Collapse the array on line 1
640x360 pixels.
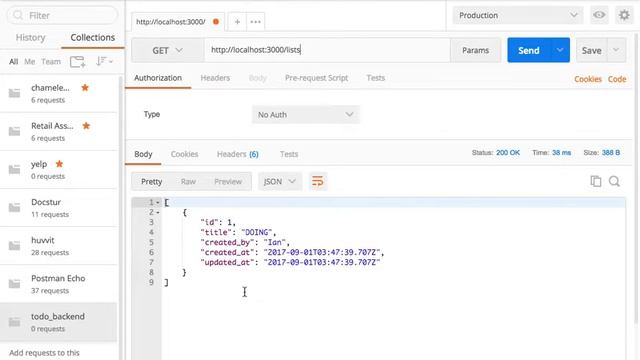tap(158, 202)
